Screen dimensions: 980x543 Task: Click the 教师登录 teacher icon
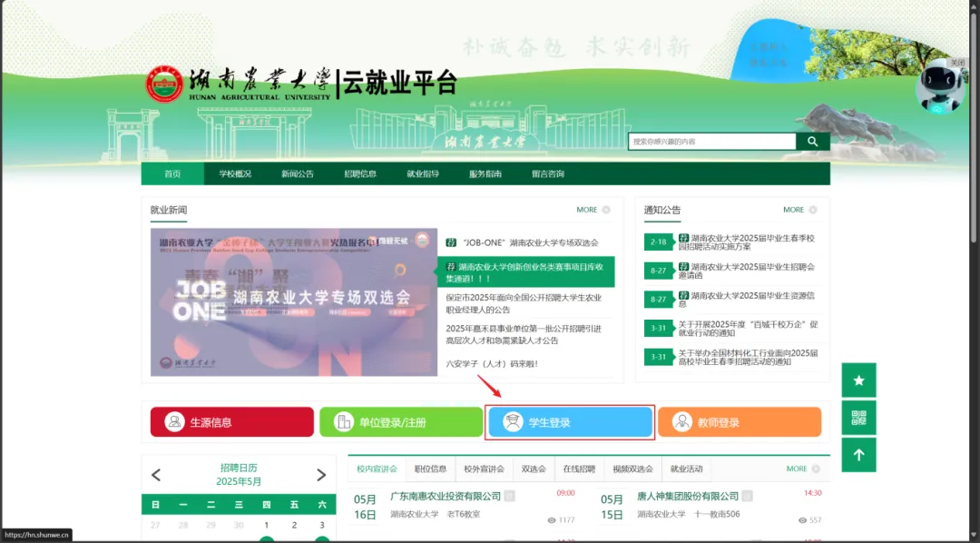coord(681,421)
